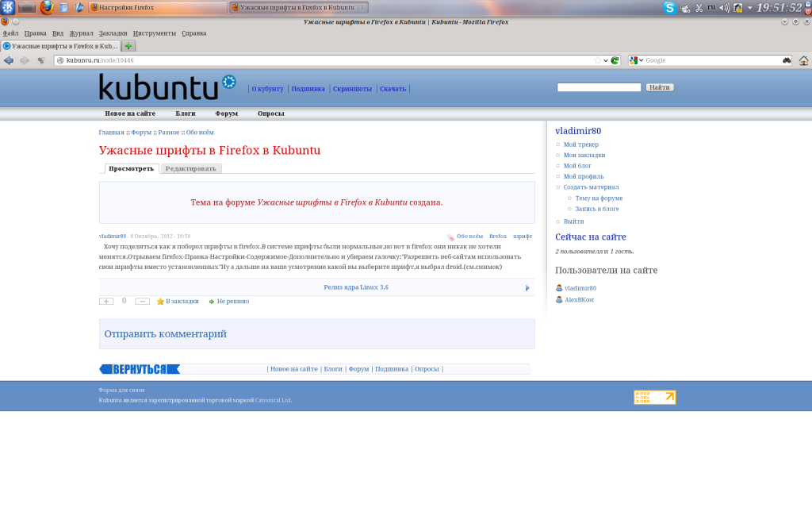Reload the page with green refresh icon
Image resolution: width=812 pixels, height=508 pixels.
[x=615, y=60]
